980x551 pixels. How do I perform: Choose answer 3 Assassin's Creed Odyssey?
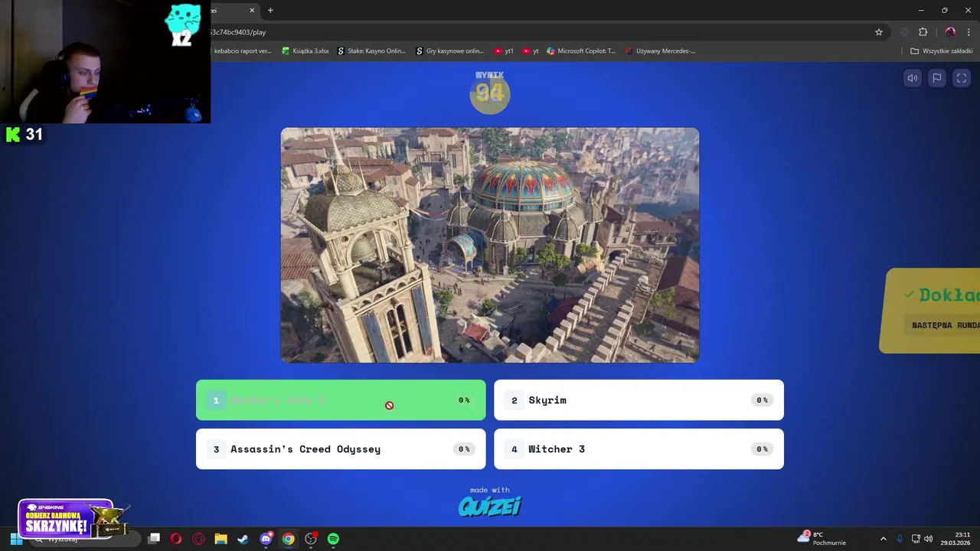341,449
